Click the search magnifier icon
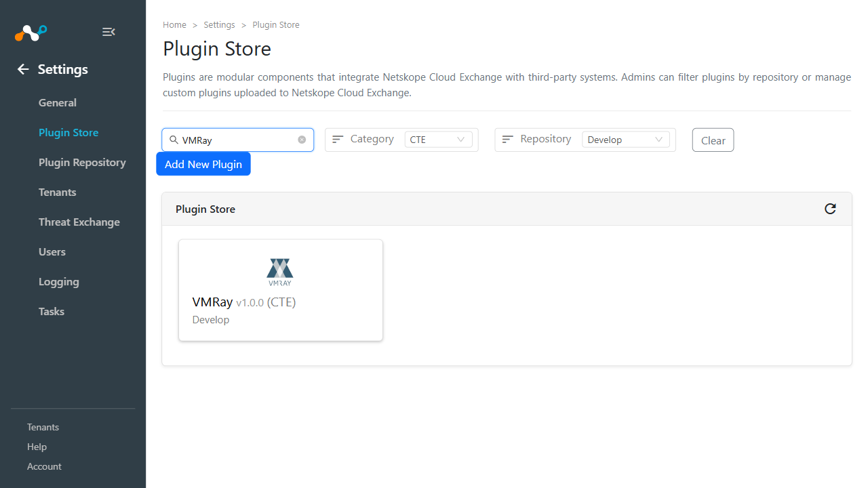 pos(174,140)
